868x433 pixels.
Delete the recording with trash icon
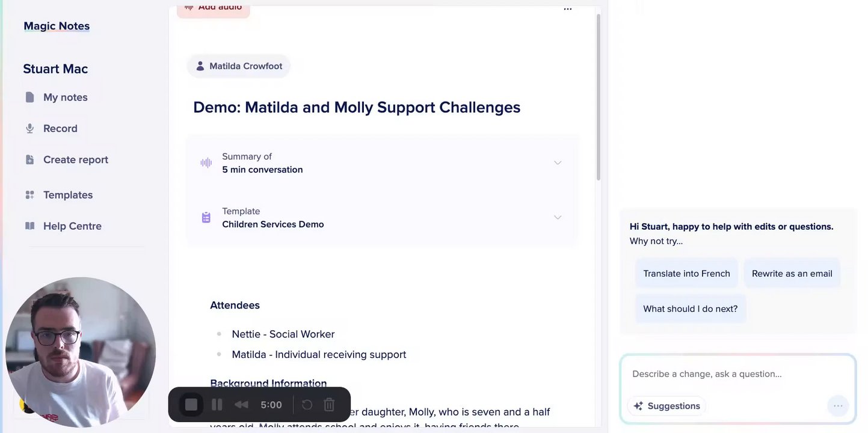pyautogui.click(x=329, y=405)
